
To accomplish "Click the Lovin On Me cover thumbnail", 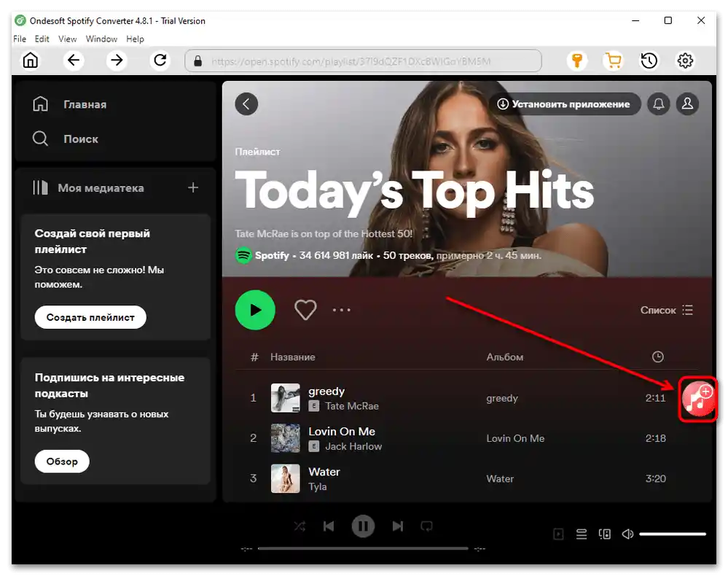I will pyautogui.click(x=286, y=438).
